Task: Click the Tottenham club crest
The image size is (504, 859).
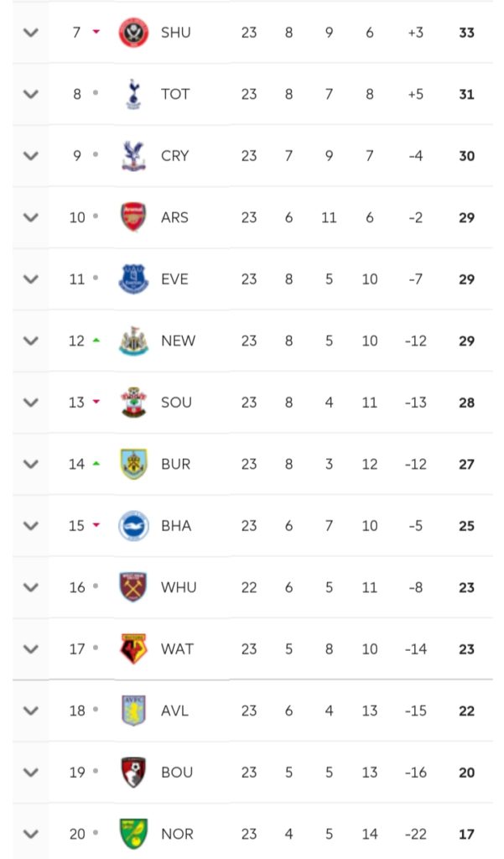Action: click(133, 94)
